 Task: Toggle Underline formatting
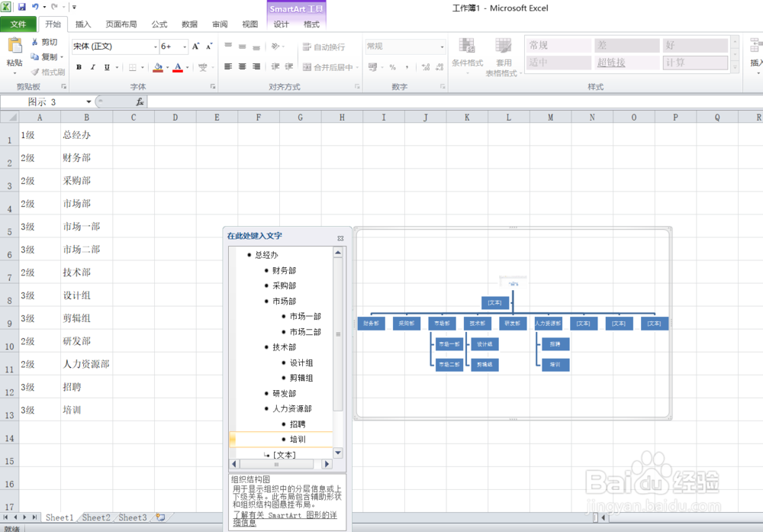point(107,67)
